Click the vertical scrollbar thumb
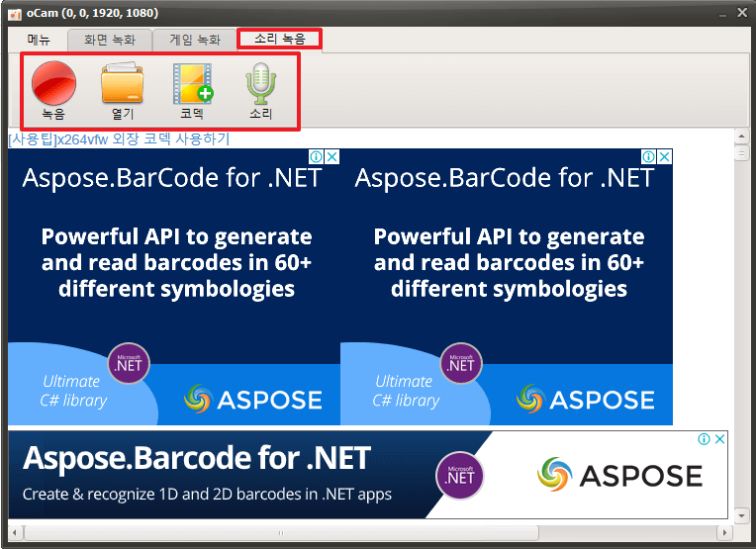This screenshot has height=549, width=756. click(741, 153)
